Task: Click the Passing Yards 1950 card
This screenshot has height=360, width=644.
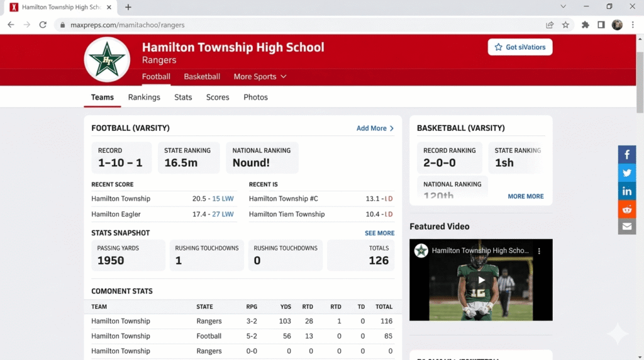Action: tap(128, 255)
